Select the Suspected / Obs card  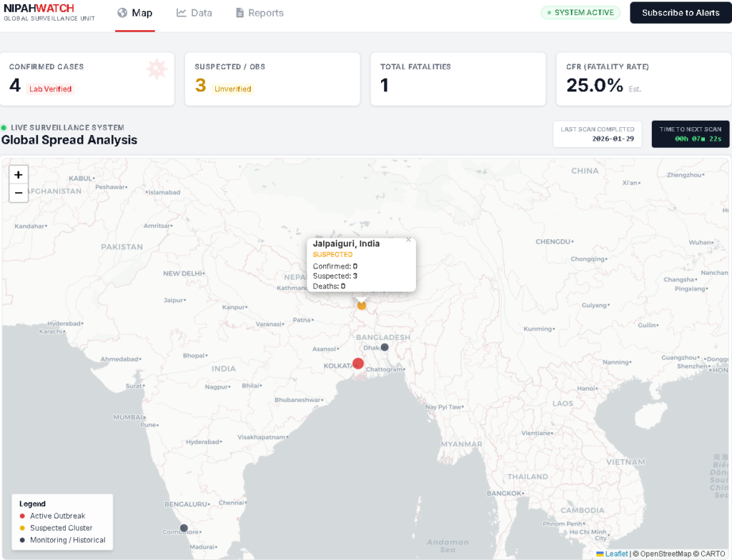coord(272,79)
